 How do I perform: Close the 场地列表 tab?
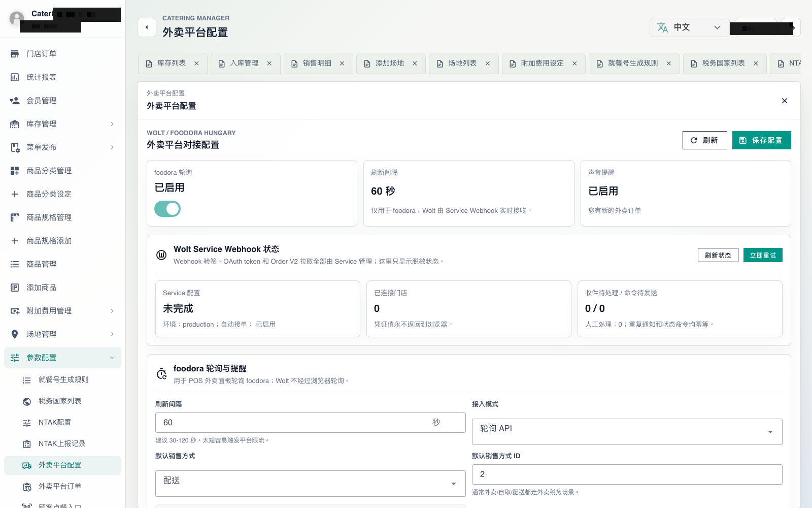[x=488, y=63]
